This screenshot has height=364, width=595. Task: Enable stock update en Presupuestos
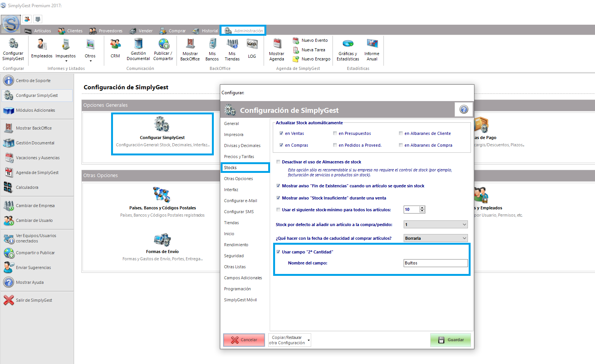[x=335, y=133]
